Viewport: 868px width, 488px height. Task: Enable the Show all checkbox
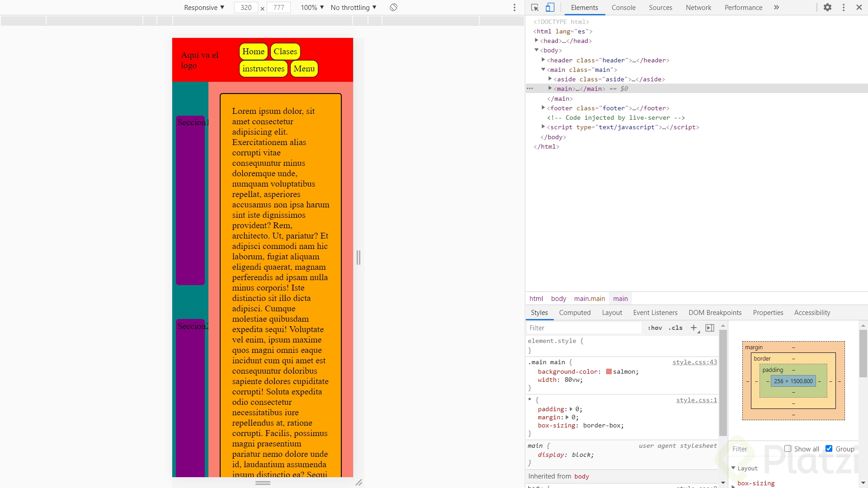pos(788,449)
